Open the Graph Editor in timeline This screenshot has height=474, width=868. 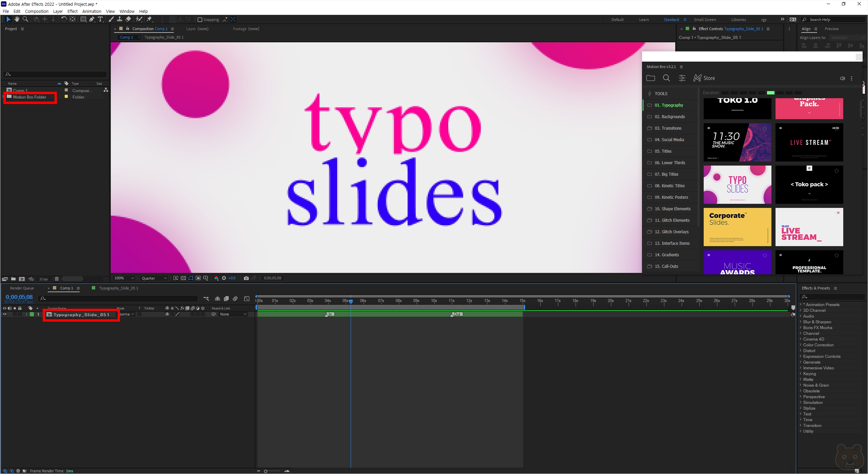point(247,299)
